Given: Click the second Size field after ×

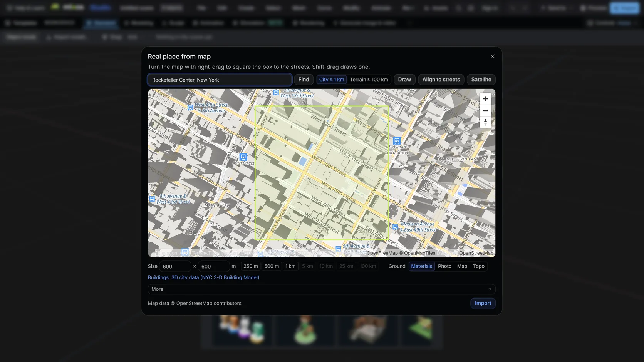Looking at the screenshot, I should coord(214,266).
